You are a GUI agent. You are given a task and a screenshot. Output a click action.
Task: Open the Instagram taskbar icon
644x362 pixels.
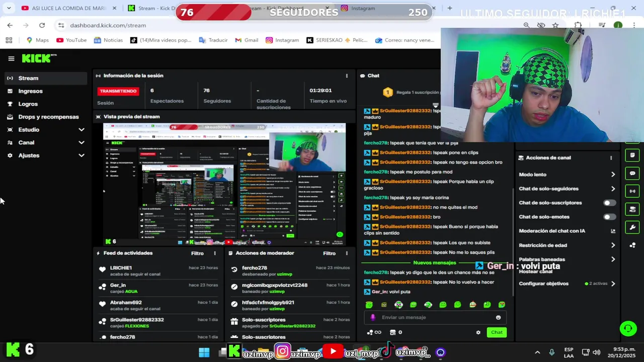283,351
